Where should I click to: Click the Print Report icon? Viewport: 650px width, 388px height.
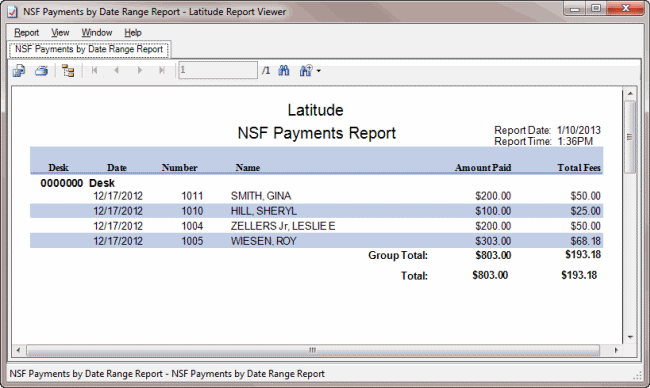tap(41, 71)
